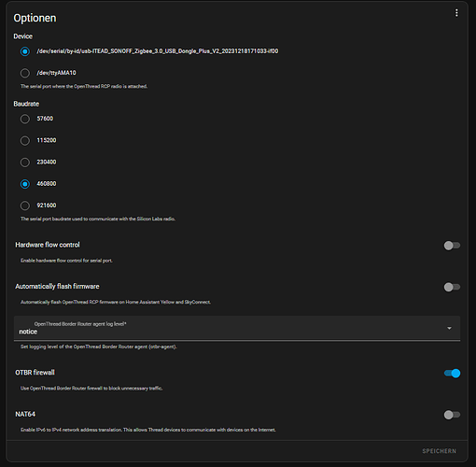Click the Device section label
The height and width of the screenshot is (467, 476).
tap(22, 36)
